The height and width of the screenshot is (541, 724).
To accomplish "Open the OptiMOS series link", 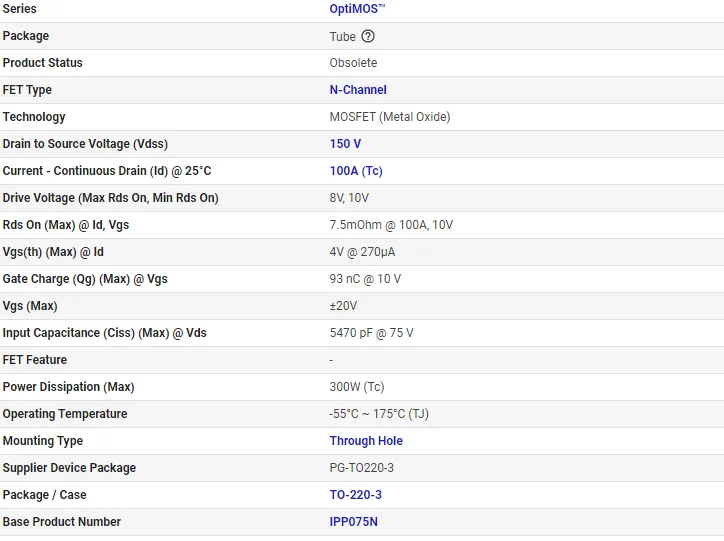I will 357,9.
